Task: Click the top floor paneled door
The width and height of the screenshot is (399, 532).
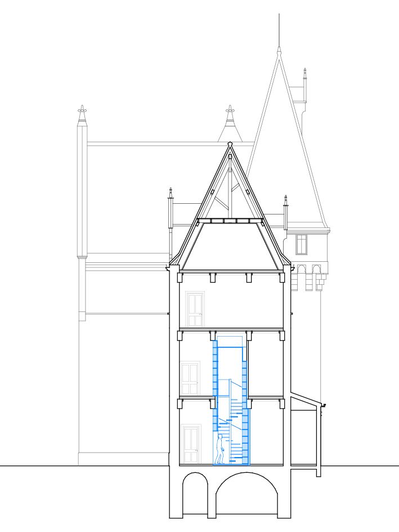Action: [x=195, y=309]
